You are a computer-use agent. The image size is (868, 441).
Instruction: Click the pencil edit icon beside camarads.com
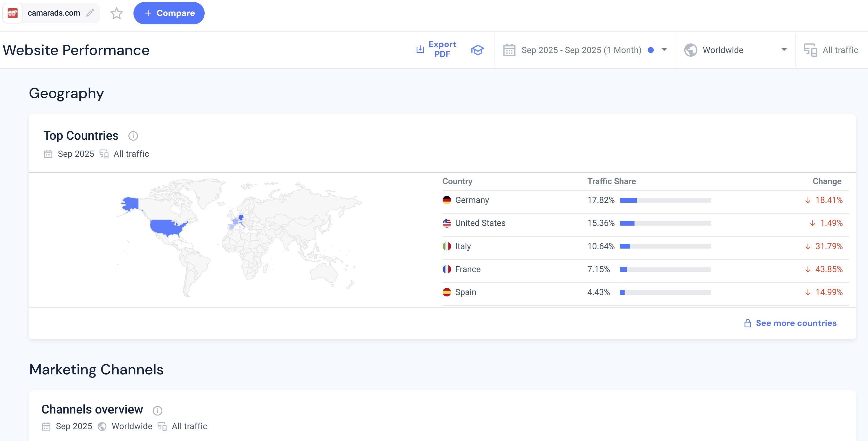90,13
